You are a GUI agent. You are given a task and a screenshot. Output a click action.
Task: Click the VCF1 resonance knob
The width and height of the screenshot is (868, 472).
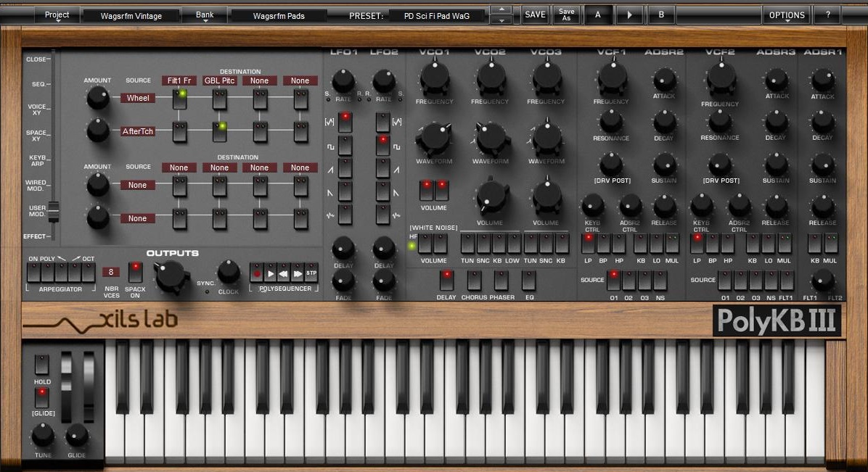[x=611, y=120]
